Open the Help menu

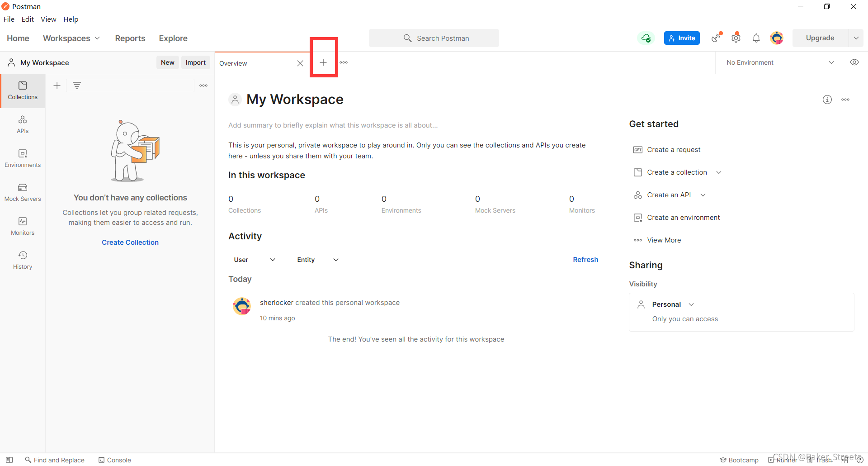point(71,19)
